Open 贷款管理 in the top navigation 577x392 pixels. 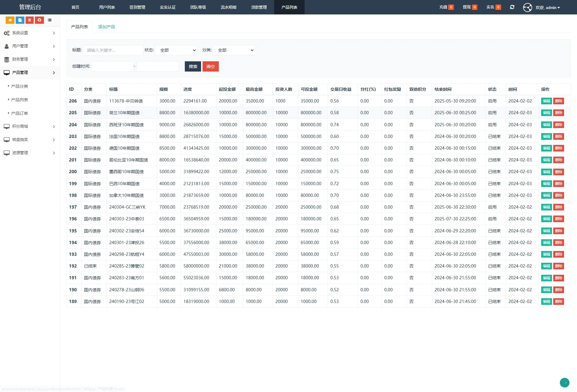point(259,7)
